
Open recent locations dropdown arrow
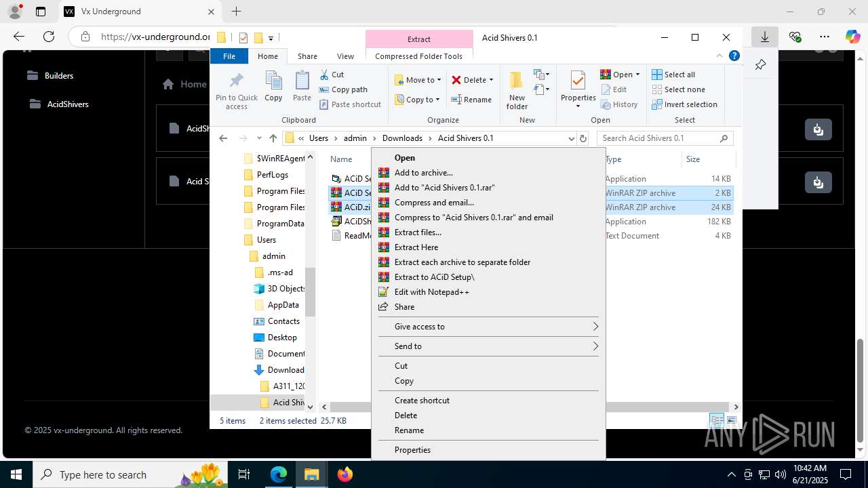click(x=259, y=138)
